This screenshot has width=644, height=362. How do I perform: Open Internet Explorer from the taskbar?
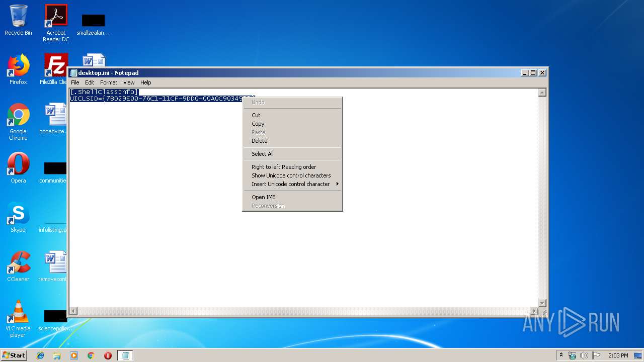coord(40,355)
